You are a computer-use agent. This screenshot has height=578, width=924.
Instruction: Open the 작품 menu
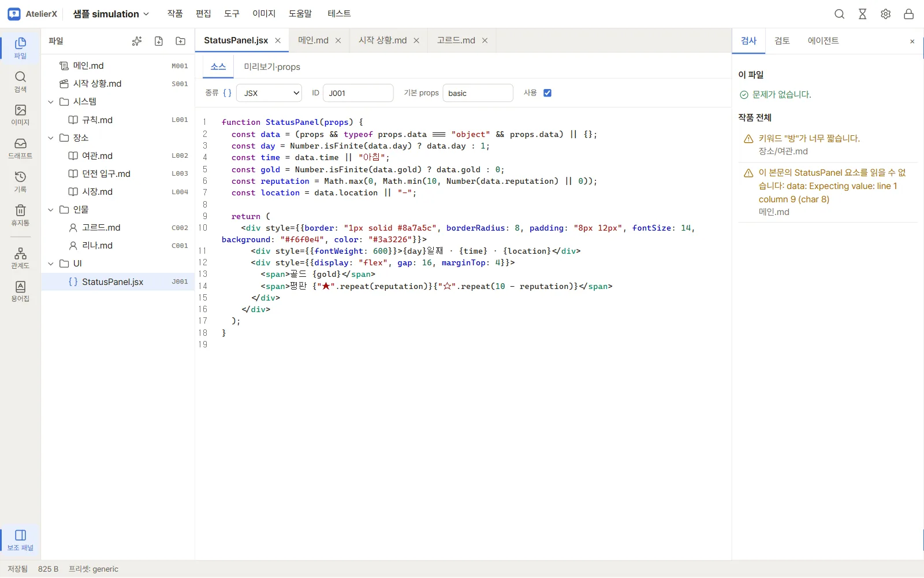175,14
